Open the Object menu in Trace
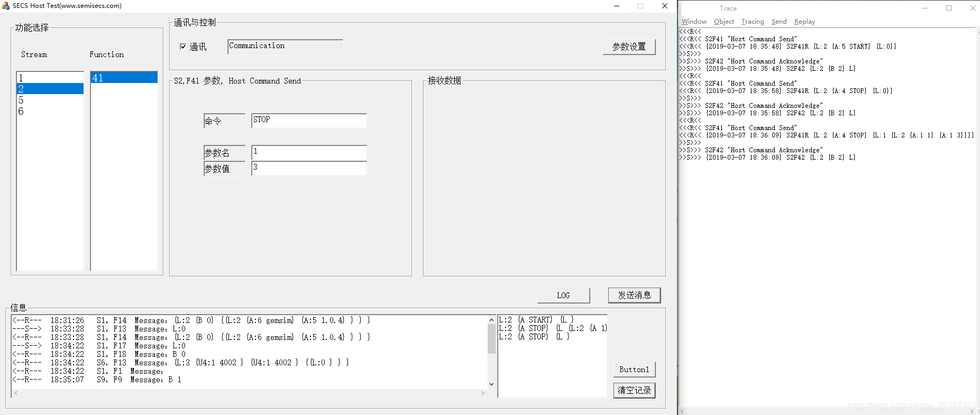The width and height of the screenshot is (980, 415). tap(723, 22)
